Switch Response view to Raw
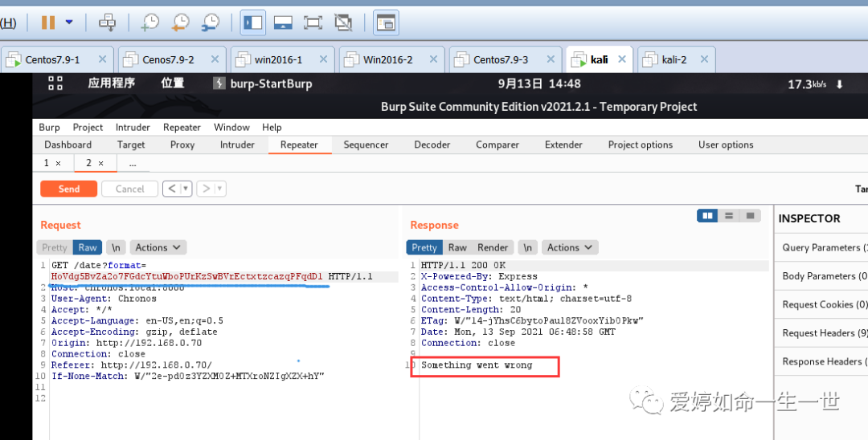 tap(457, 247)
